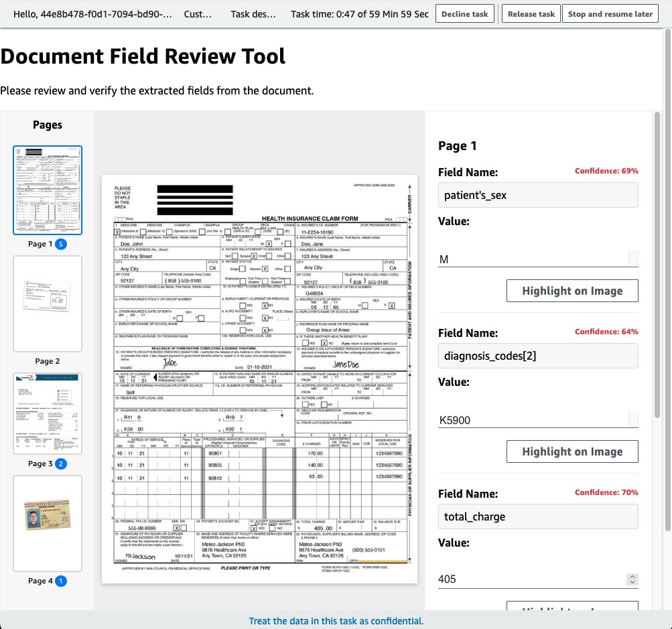
Task: Click the 'Page 1' heading in the fields panel
Action: pyautogui.click(x=458, y=145)
